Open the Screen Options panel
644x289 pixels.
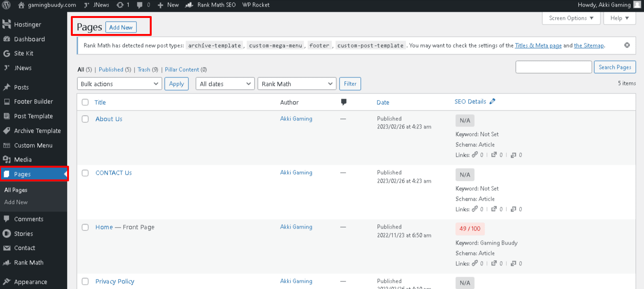[x=571, y=18]
